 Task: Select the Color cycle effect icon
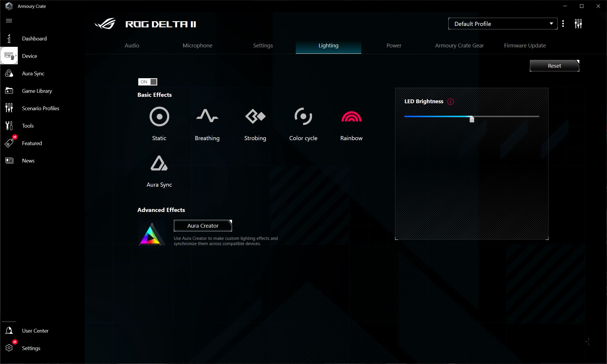coord(303,116)
